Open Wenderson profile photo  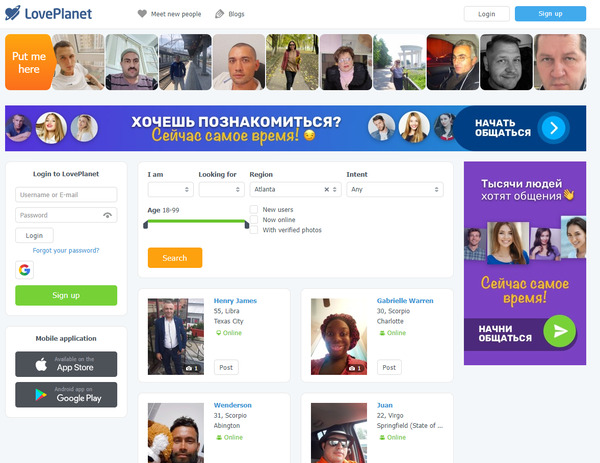(176, 433)
